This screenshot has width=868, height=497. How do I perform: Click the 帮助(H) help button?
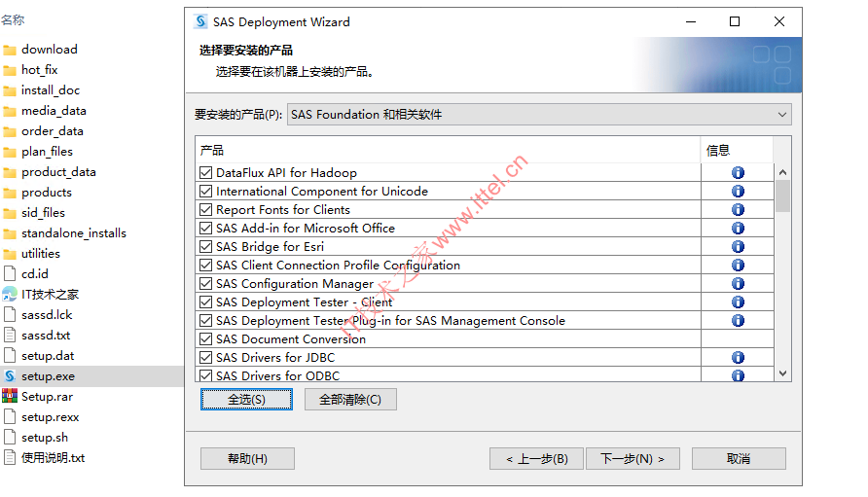pyautogui.click(x=247, y=459)
